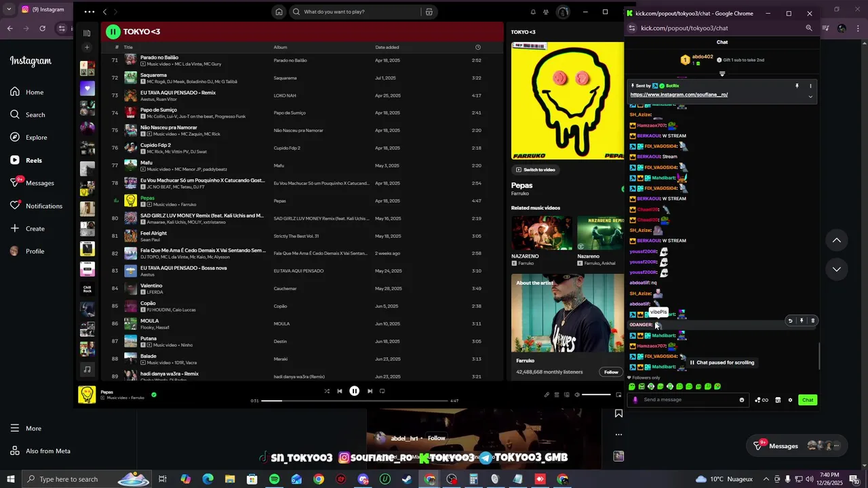The width and height of the screenshot is (868, 488).
Task: Toggle repeat in Spotify player bar
Action: click(x=382, y=391)
